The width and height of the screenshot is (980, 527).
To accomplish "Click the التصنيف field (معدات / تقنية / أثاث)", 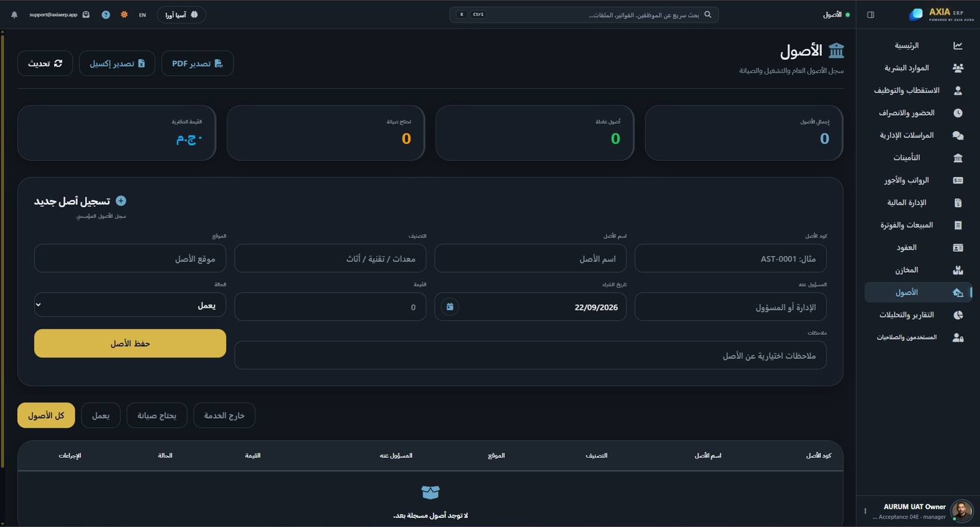I will coord(330,258).
